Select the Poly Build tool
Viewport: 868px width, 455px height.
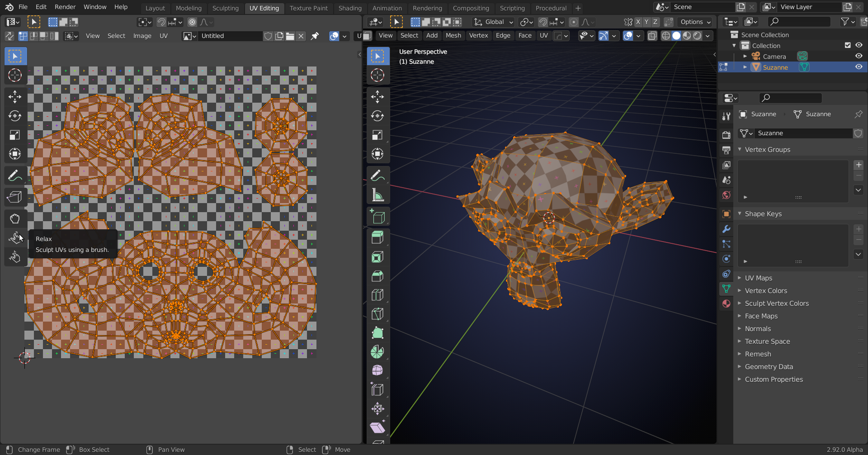tap(377, 333)
